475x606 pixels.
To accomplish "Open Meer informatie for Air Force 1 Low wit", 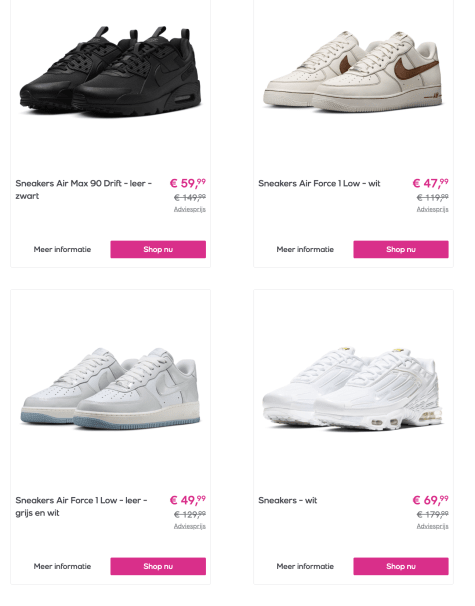I will (305, 249).
